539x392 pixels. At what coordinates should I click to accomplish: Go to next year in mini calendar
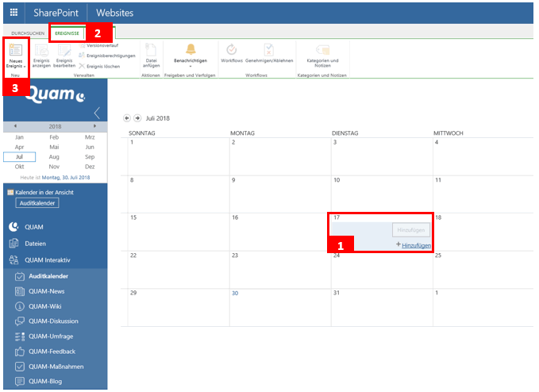pos(95,126)
